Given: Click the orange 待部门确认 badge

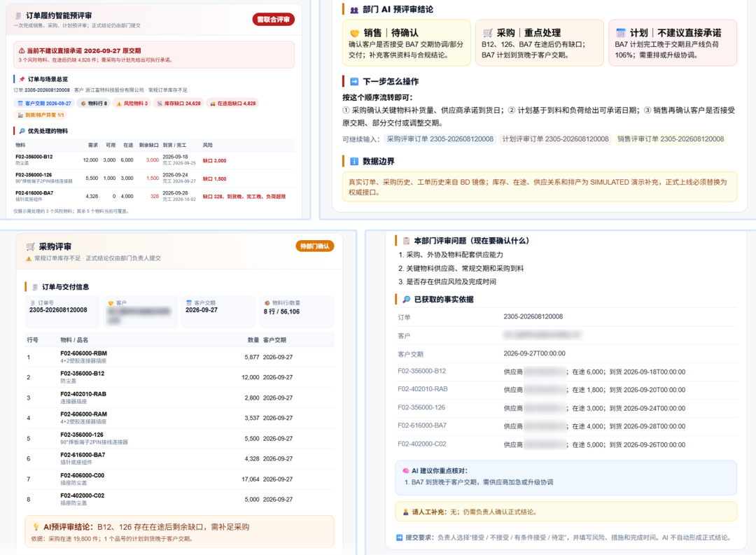Looking at the screenshot, I should 315,246.
